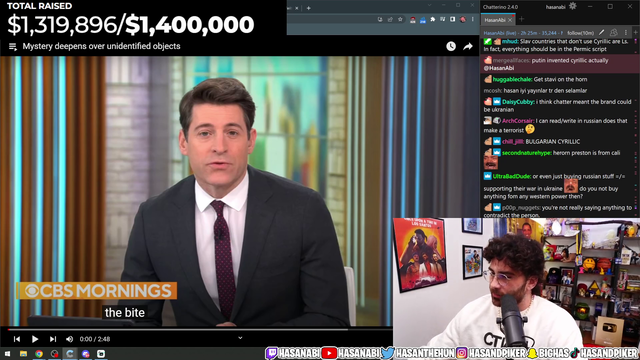The height and width of the screenshot is (360, 640).
Task: Click the Watch Later clock icon
Action: [x=451, y=46]
